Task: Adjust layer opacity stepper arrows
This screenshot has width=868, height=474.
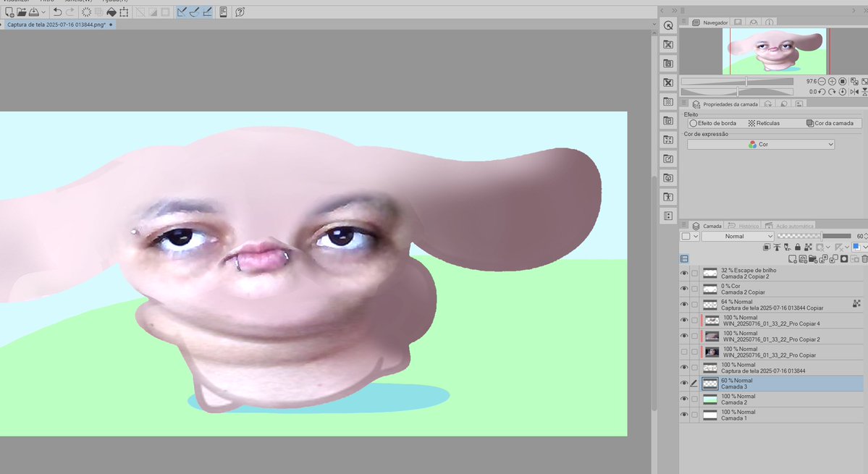Action: [865, 236]
